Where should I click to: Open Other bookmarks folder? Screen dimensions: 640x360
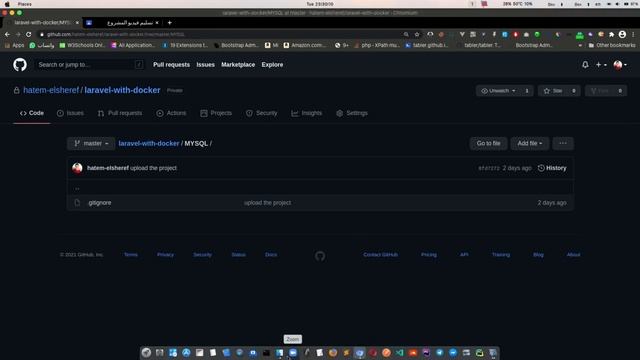611,45
